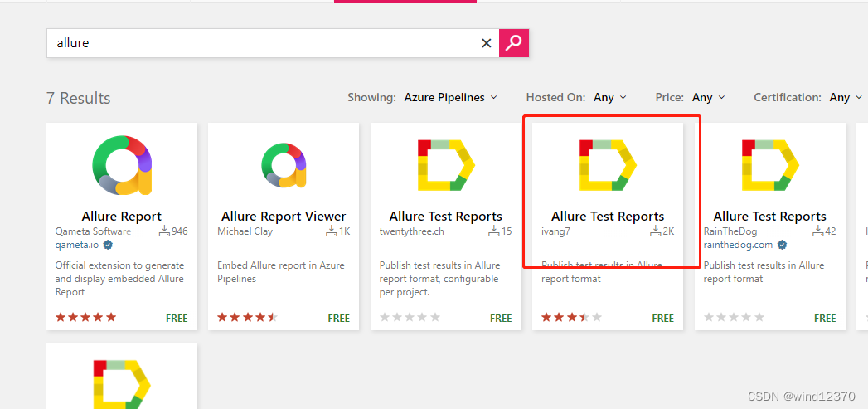Image resolution: width=868 pixels, height=409 pixels.
Task: Click the star rating on ivang7 card
Action: tap(572, 318)
